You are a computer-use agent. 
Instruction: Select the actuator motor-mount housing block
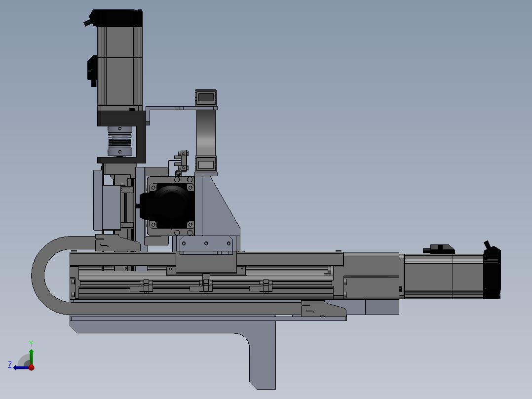tap(371, 276)
